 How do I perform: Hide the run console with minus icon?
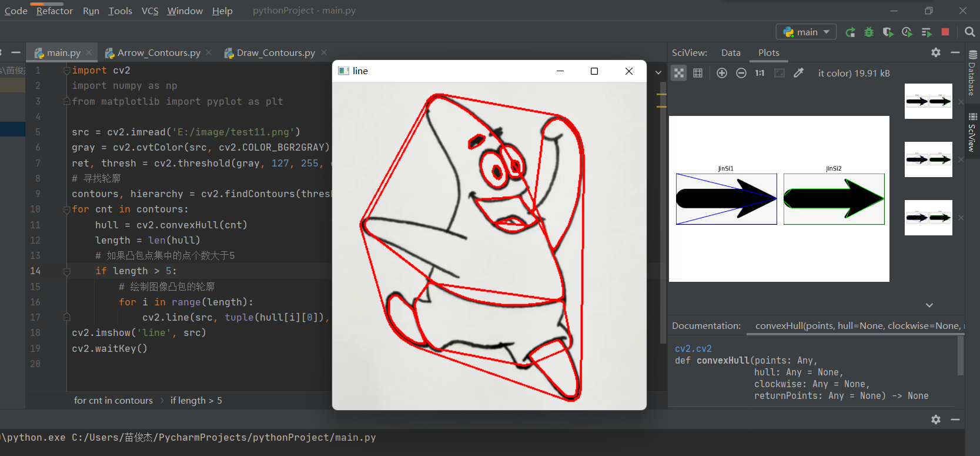955,420
